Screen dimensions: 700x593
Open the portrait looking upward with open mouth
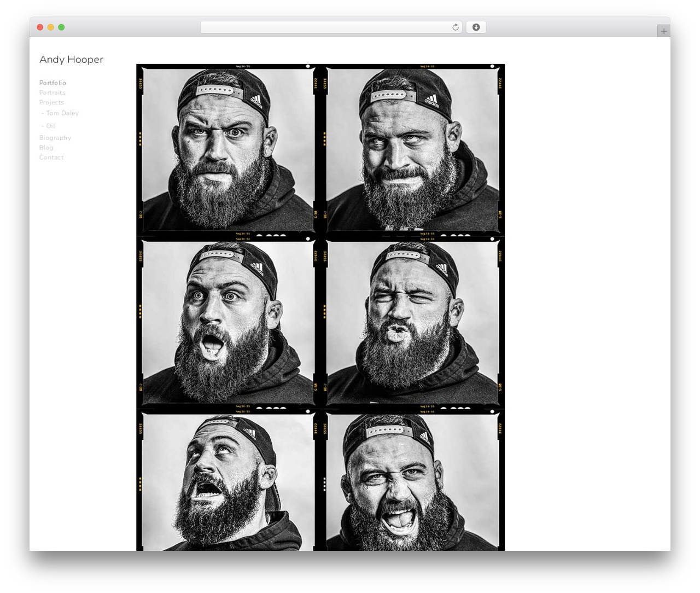click(x=228, y=482)
